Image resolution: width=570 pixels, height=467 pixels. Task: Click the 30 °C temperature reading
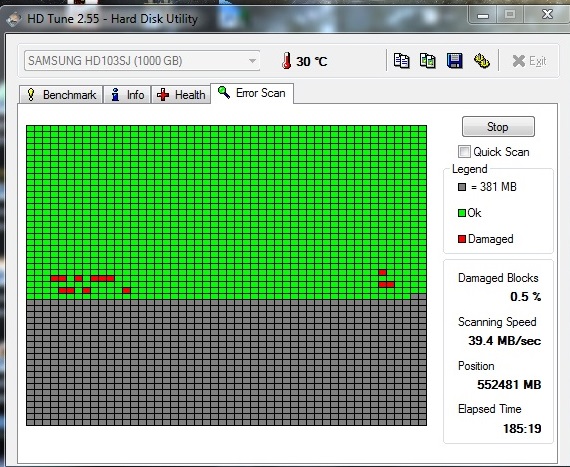(x=312, y=61)
